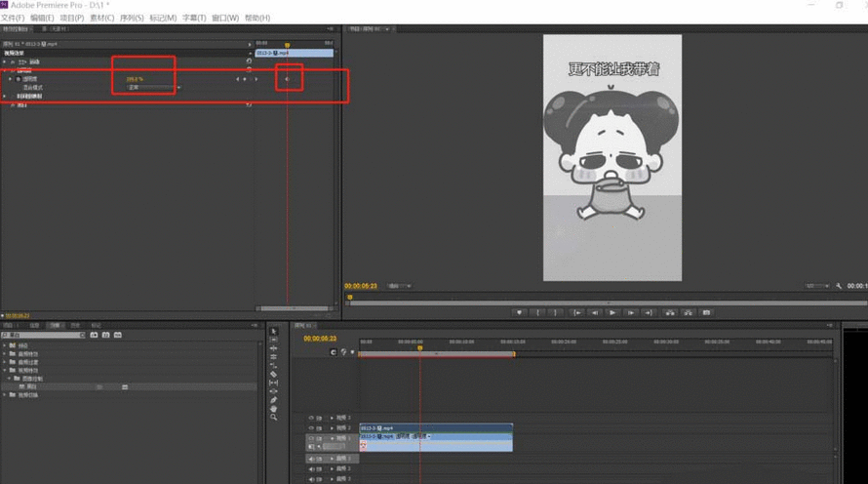Toggle the opacity stopwatch animation icon
868x484 pixels.
(18, 79)
